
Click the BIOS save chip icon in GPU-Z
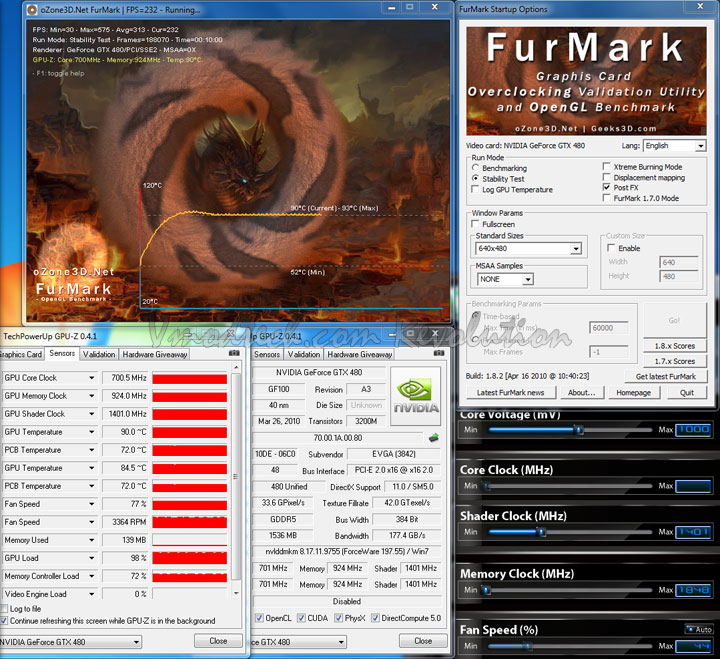coord(433,438)
